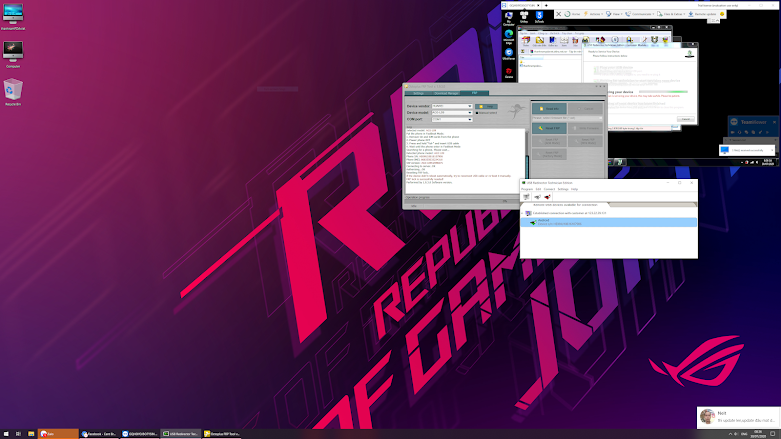This screenshot has width=781, height=439.
Task: Click the Remote update toolbar button
Action: coord(702,14)
